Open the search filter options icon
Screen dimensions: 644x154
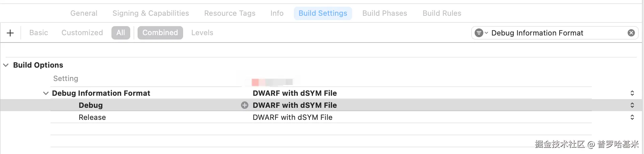point(481,33)
